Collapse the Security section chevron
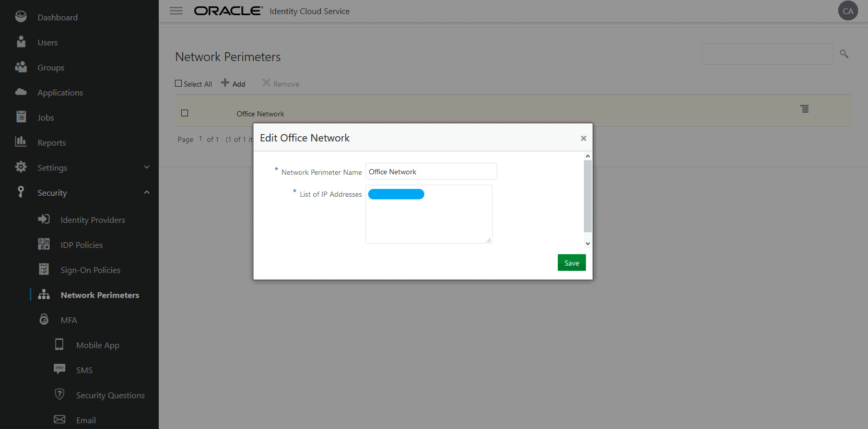 147,193
